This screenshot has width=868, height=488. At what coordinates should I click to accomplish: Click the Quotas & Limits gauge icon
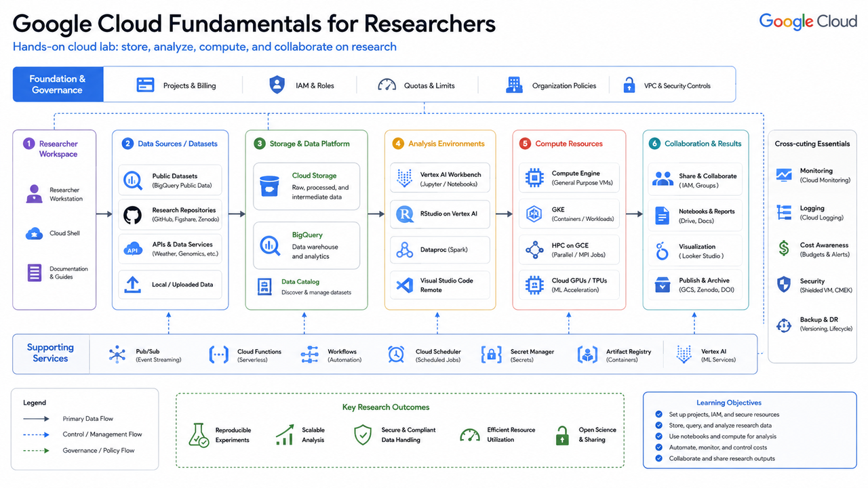coord(387,85)
